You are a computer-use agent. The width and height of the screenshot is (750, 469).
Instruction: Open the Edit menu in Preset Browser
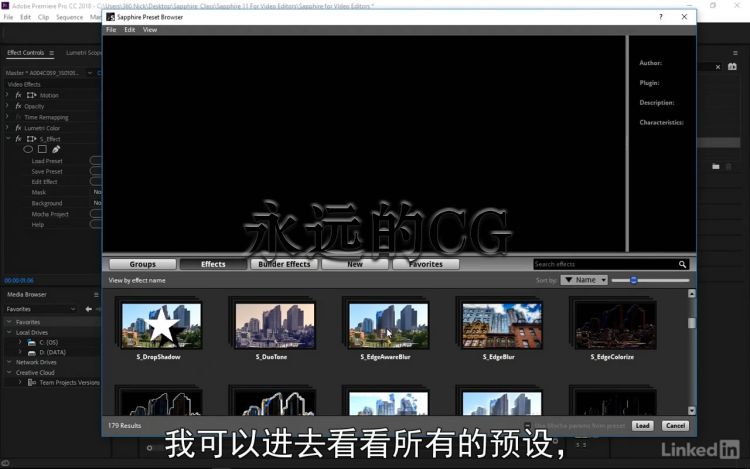[130, 30]
